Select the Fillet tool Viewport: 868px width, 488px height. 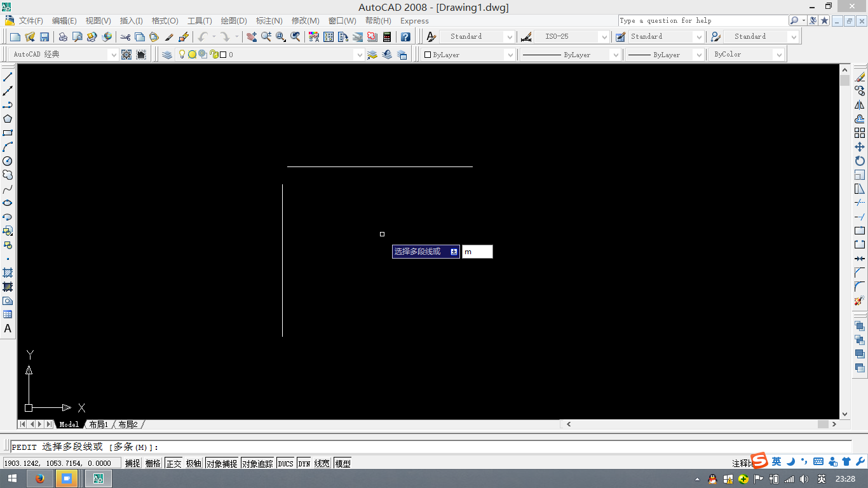pos(860,287)
